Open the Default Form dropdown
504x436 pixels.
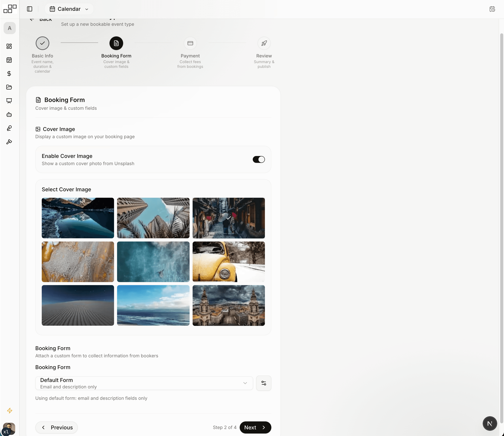click(144, 383)
